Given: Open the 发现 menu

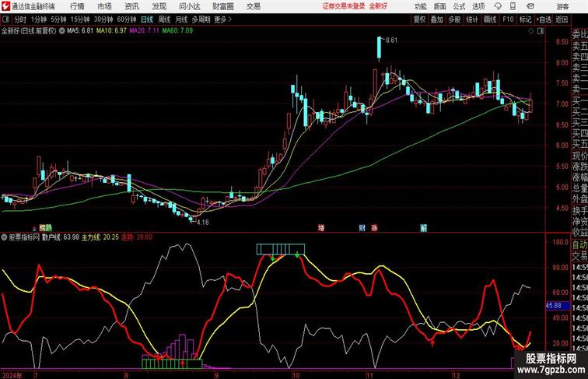Looking at the screenshot, I should click(159, 6).
